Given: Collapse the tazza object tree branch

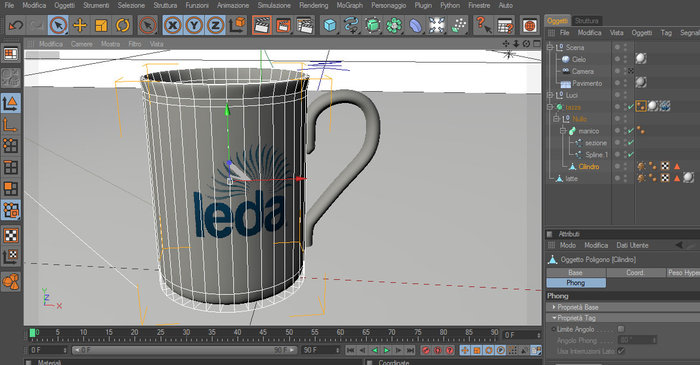Looking at the screenshot, I should [x=550, y=107].
